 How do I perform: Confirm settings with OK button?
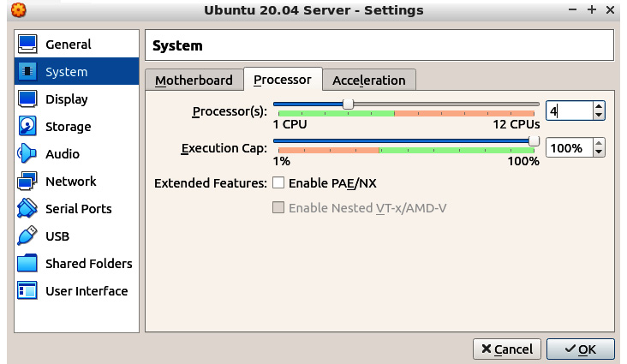pyautogui.click(x=580, y=349)
